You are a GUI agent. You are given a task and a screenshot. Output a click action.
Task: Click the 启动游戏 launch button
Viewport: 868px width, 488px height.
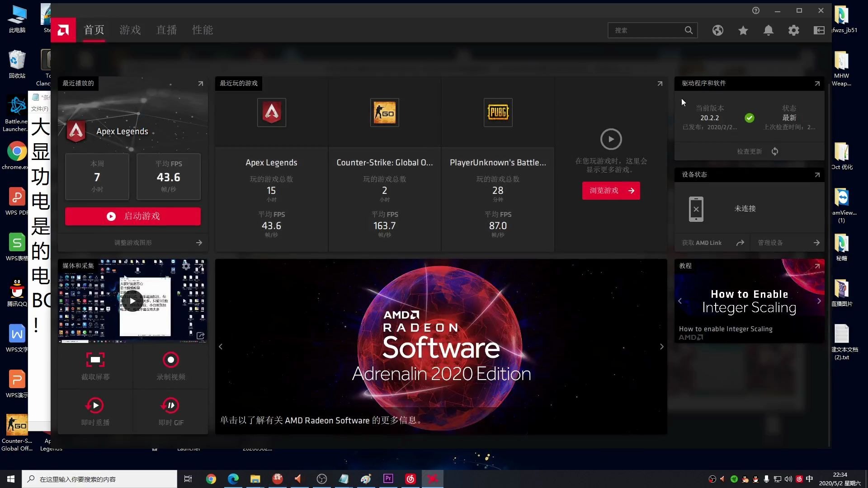pos(133,216)
